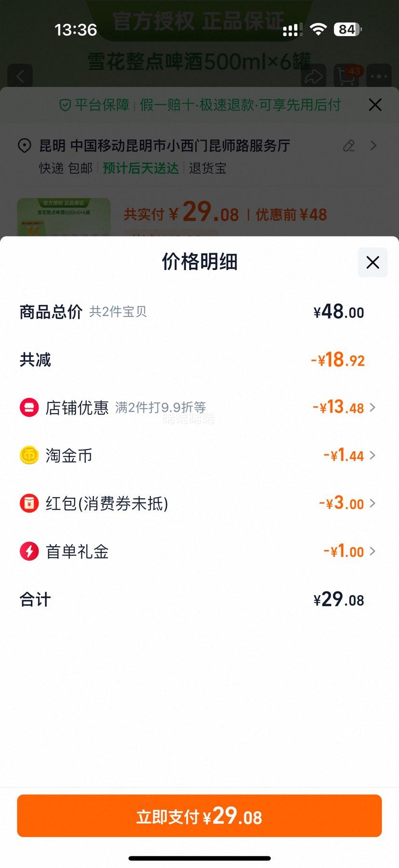Viewport: 399px width, 868px height.
Task: Close the 价格明细 price detail sheet
Action: point(372,262)
